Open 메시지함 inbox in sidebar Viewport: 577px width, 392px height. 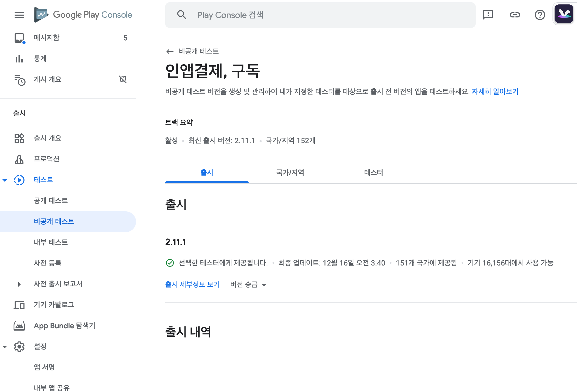47,38
